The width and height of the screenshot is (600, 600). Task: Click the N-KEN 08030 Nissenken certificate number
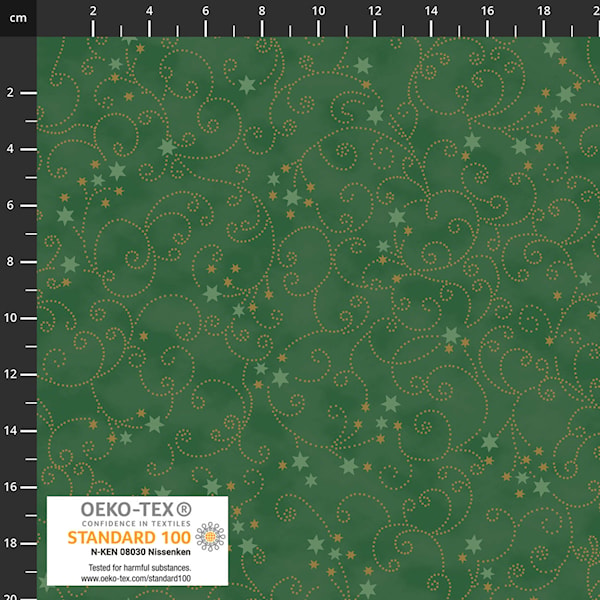coord(140,552)
